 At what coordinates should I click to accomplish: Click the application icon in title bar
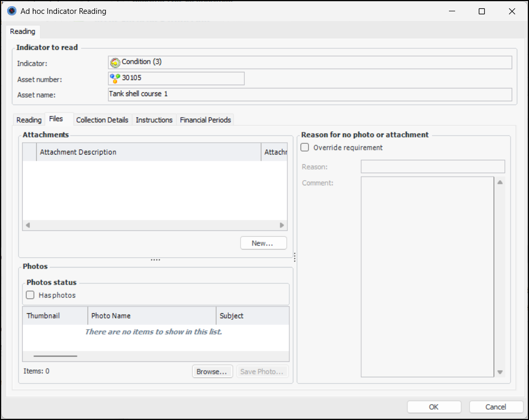pyautogui.click(x=12, y=11)
